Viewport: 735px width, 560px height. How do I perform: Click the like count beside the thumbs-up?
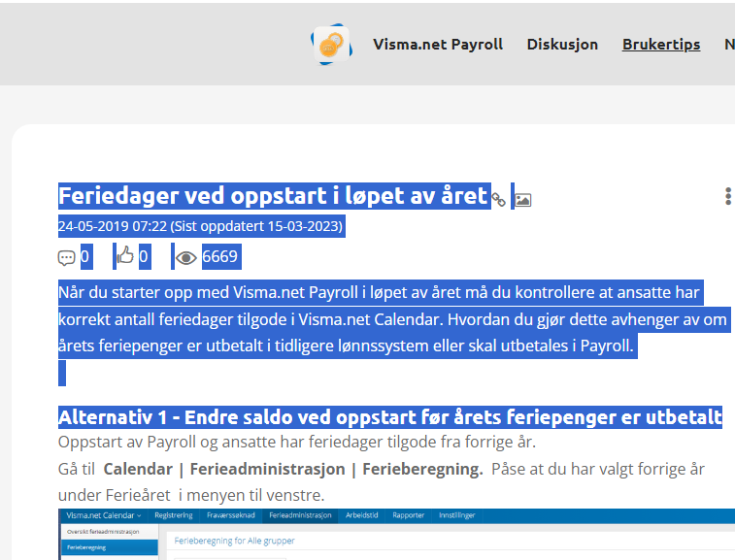[144, 257]
